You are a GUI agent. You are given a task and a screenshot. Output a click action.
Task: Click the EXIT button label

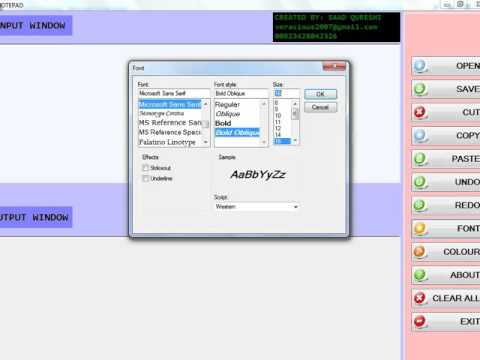point(470,322)
